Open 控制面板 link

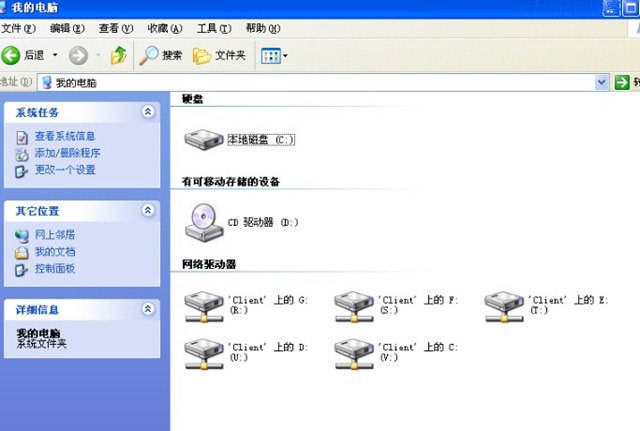coord(55,269)
